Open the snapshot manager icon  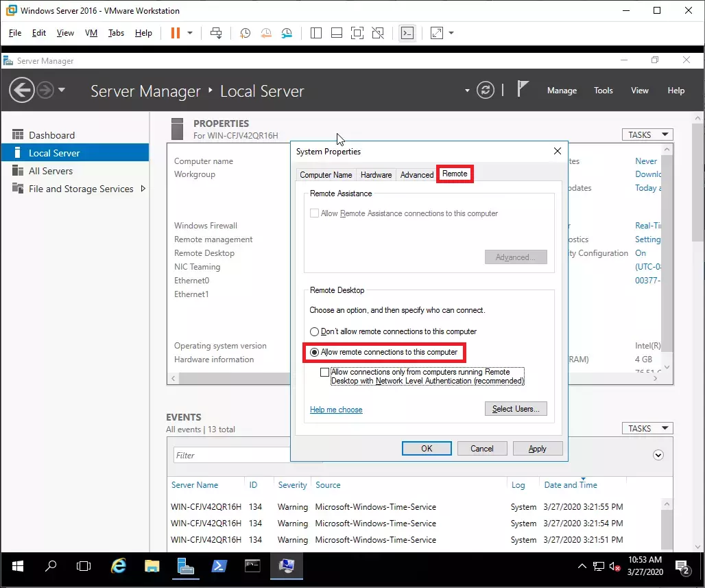tap(287, 33)
